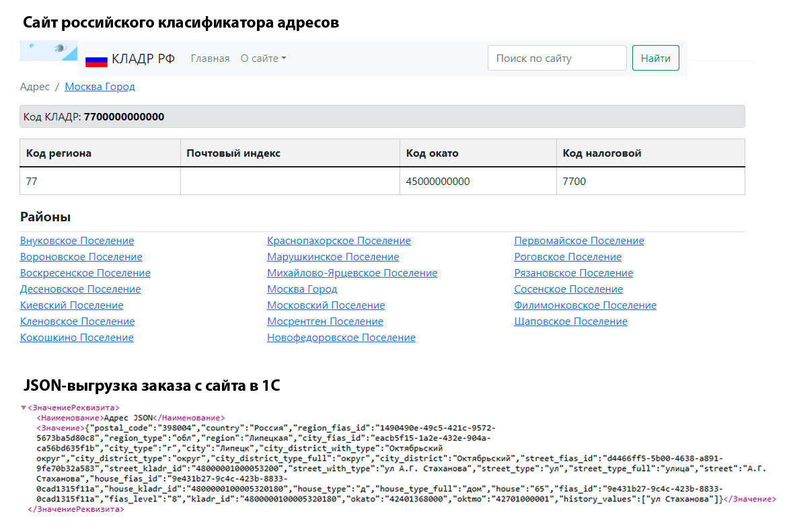Image resolution: width=787 pixels, height=532 pixels.
Task: Click the planet image in the header
Action: click(58, 48)
